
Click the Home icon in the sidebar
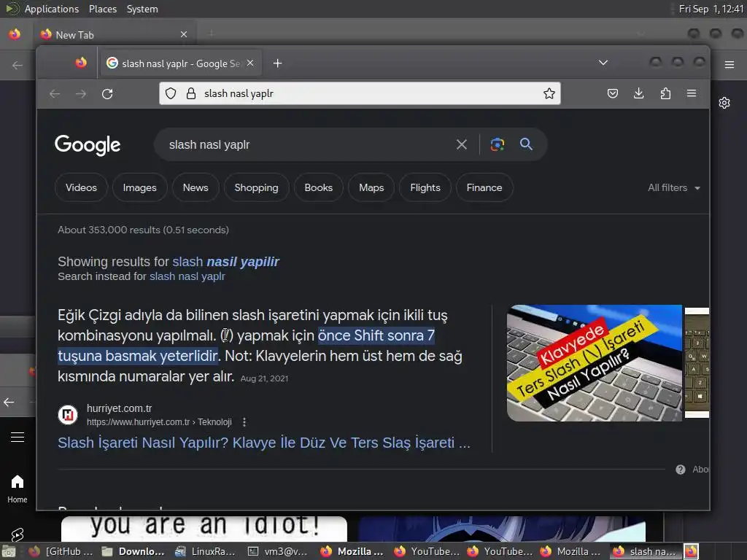point(18,489)
